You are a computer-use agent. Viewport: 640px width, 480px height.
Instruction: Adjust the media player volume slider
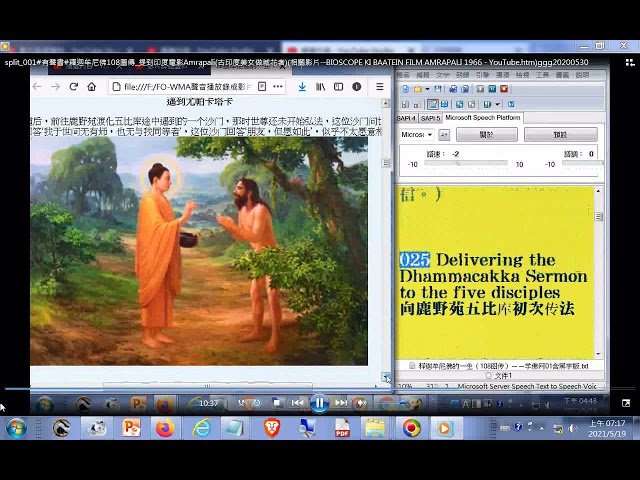(392, 404)
